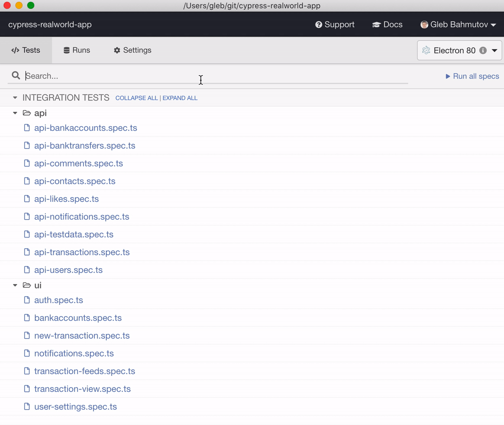The image size is (504, 425).
Task: Switch to the Runs tab
Action: click(76, 50)
